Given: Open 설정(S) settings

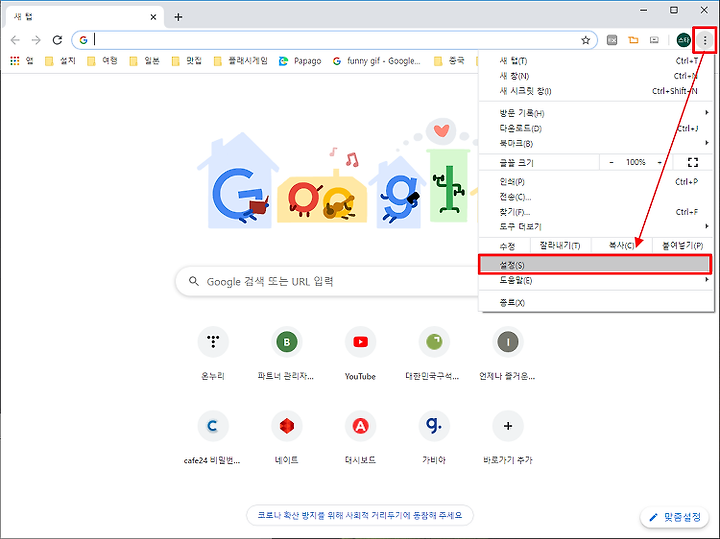Looking at the screenshot, I should [x=595, y=265].
